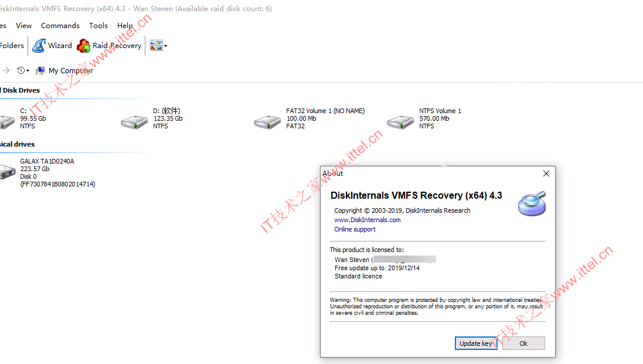The height and width of the screenshot is (364, 643).
Task: Open the View menu
Action: (x=24, y=25)
